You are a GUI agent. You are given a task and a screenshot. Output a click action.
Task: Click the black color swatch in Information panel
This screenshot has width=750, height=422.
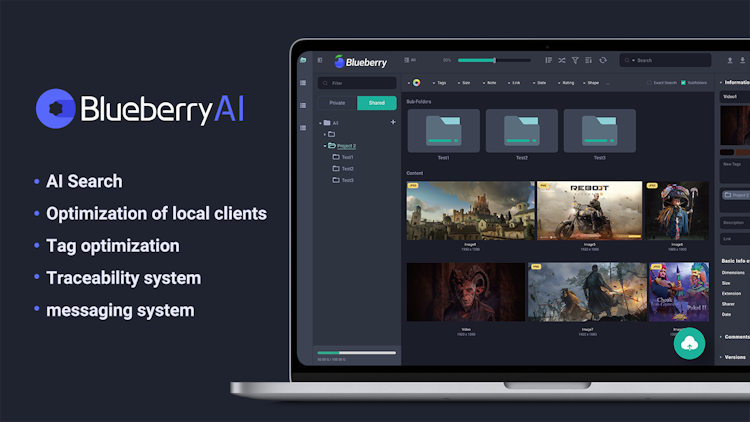[727, 152]
